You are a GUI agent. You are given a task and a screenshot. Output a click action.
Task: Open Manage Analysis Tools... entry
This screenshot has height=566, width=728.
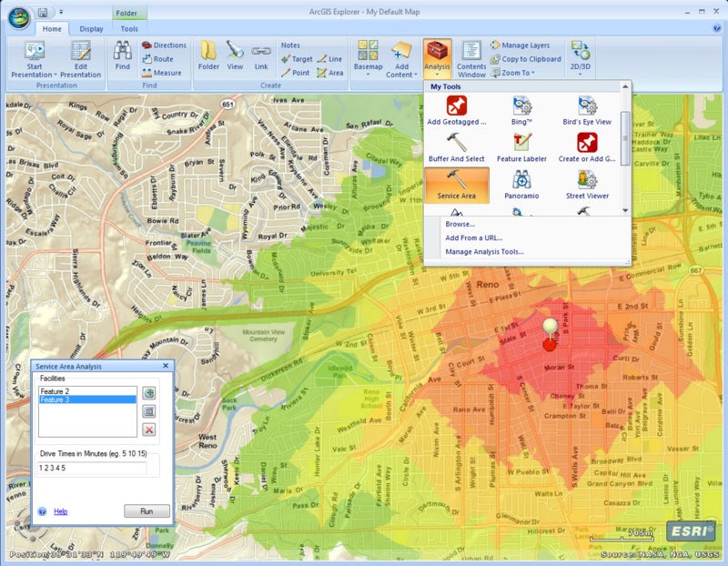click(x=484, y=252)
